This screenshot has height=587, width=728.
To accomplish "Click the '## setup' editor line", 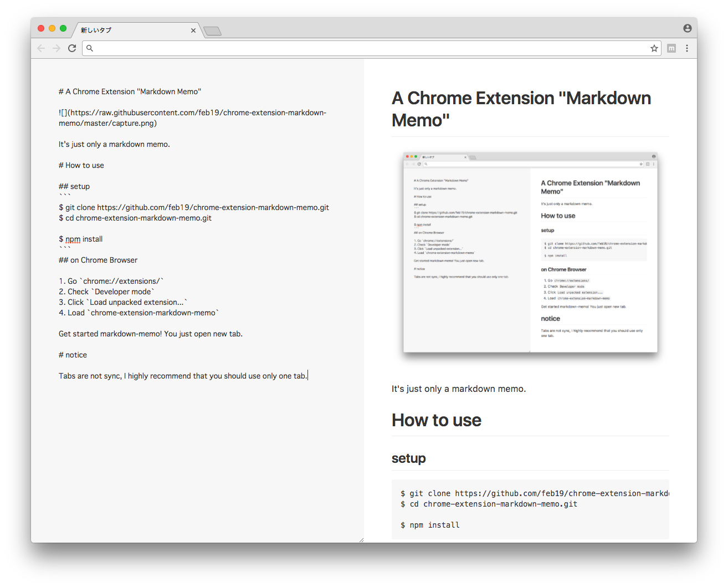I will 74,186.
